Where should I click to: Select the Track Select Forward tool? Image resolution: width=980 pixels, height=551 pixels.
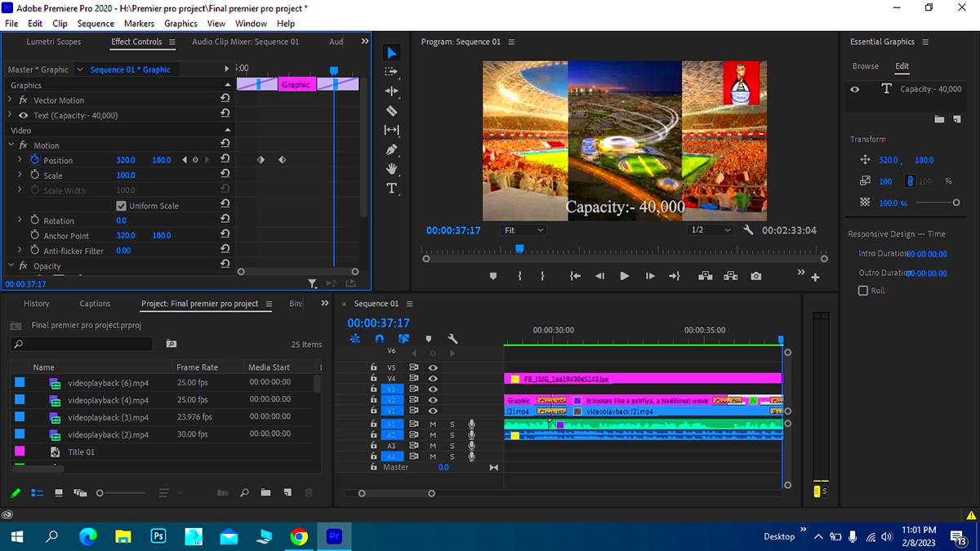tap(392, 72)
